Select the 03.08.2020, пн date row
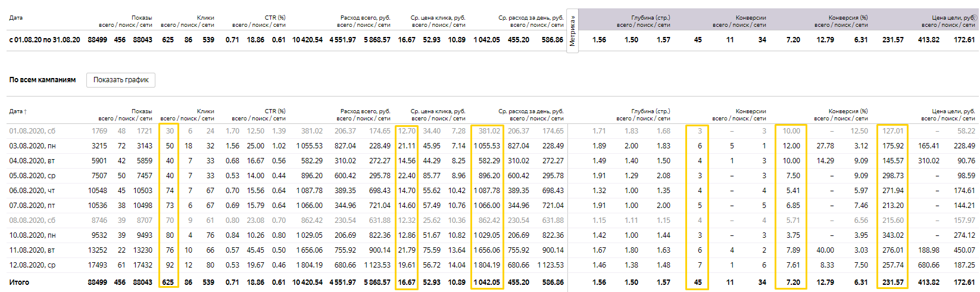980x292 pixels. (32, 146)
